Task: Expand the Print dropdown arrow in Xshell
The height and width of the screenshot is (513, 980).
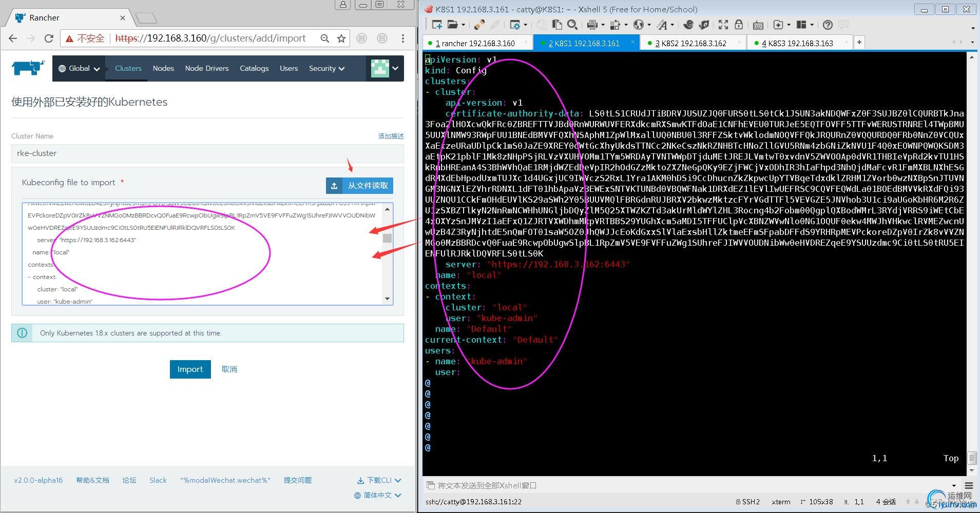Action: pos(603,25)
